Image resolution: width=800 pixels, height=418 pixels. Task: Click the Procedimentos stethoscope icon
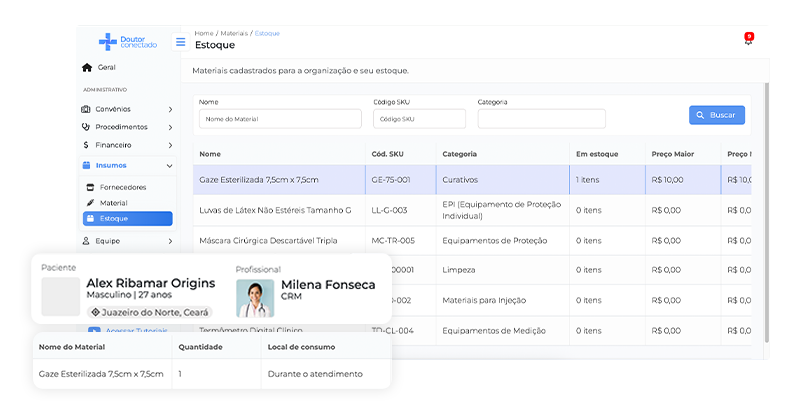[86, 127]
